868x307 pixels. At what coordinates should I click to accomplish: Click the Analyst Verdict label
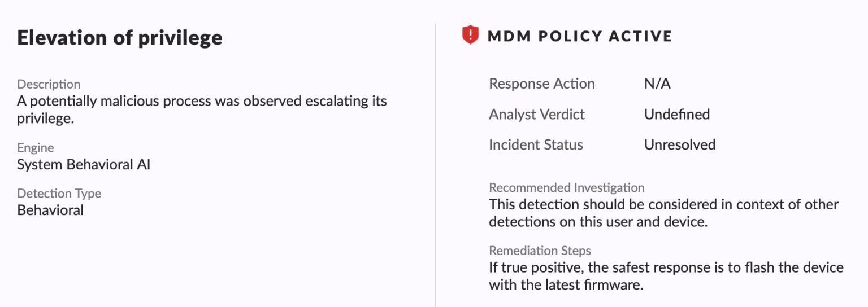536,115
